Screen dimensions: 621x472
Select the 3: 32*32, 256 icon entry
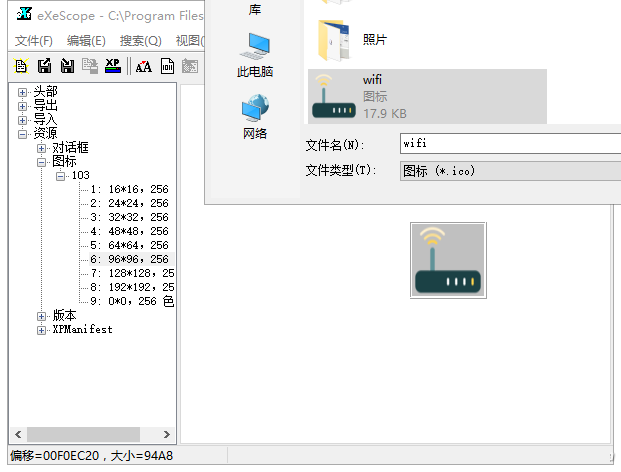(129, 217)
